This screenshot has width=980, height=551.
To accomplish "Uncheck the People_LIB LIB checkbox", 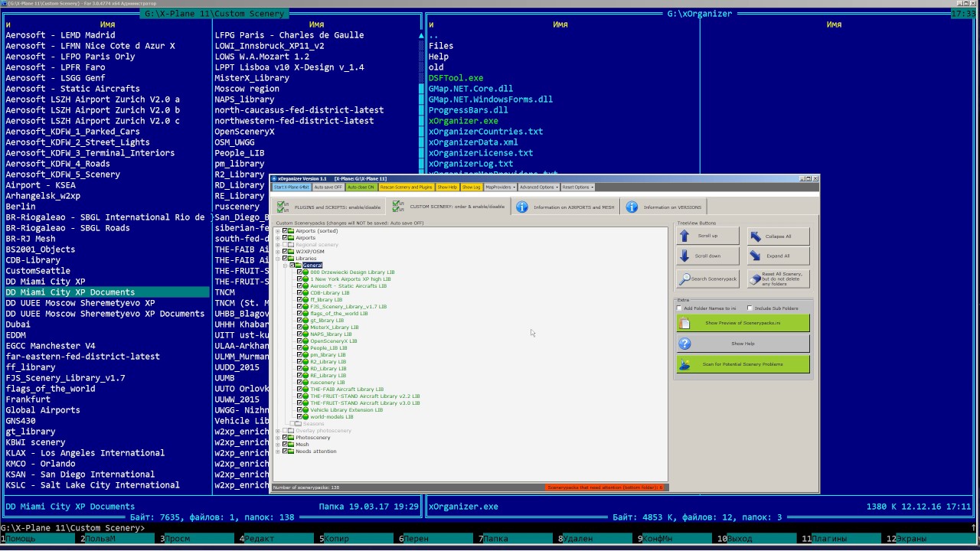I will coord(299,347).
